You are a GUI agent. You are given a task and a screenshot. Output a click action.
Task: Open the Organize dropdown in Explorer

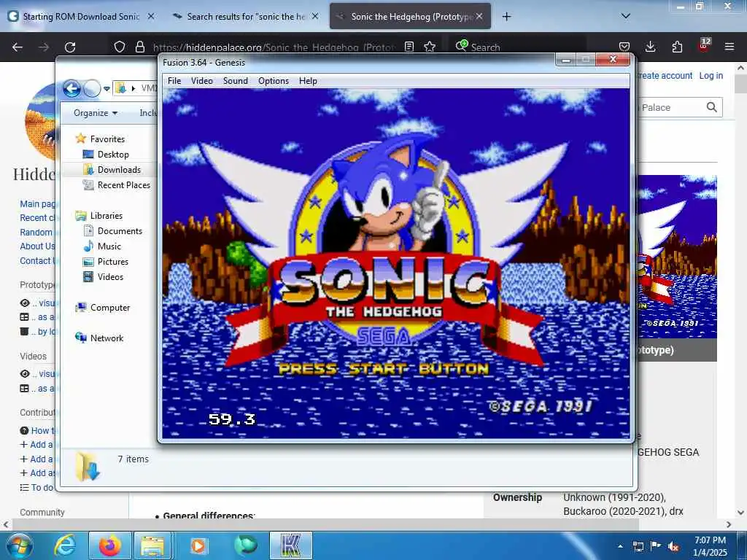pos(96,113)
